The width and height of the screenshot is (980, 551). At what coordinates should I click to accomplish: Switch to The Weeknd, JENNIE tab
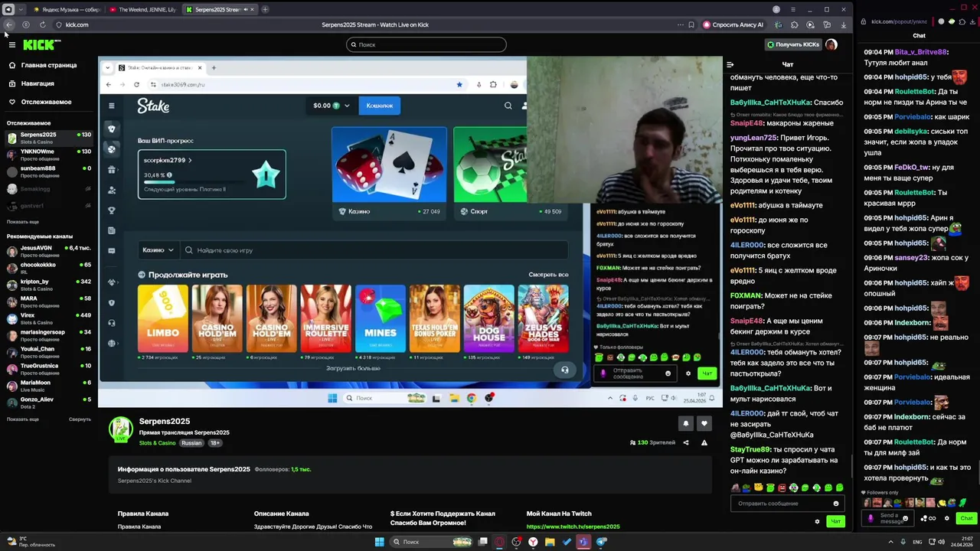click(142, 9)
